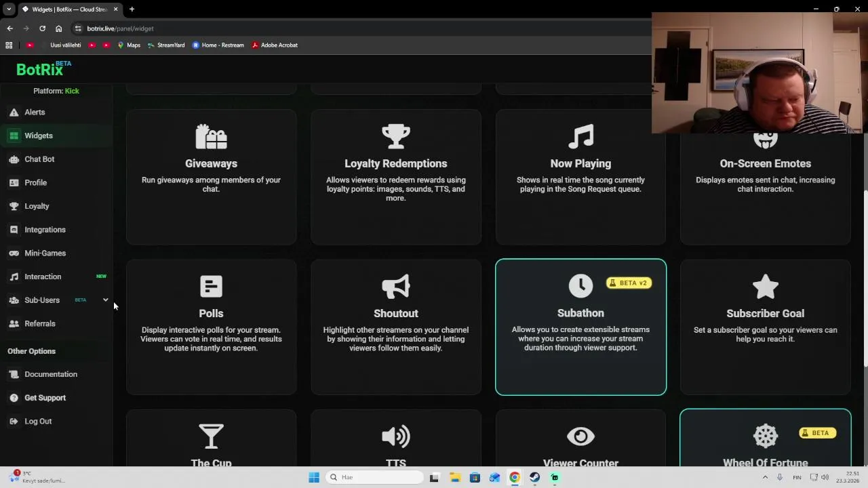Click the Now Playing music note icon

[580, 136]
